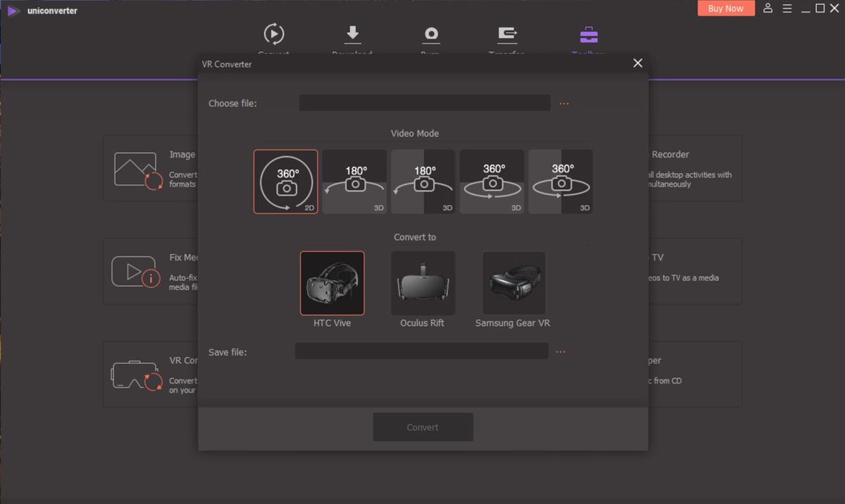Select the Transfer icon

(507, 34)
